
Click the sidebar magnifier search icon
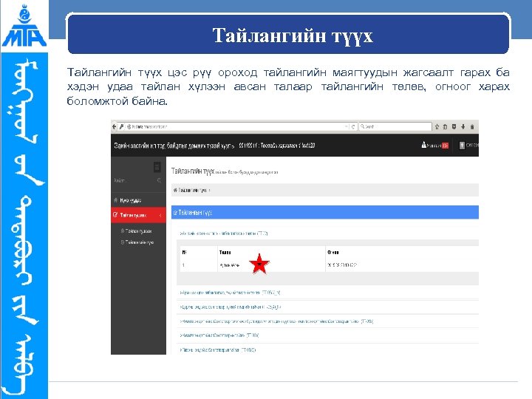[x=159, y=180]
